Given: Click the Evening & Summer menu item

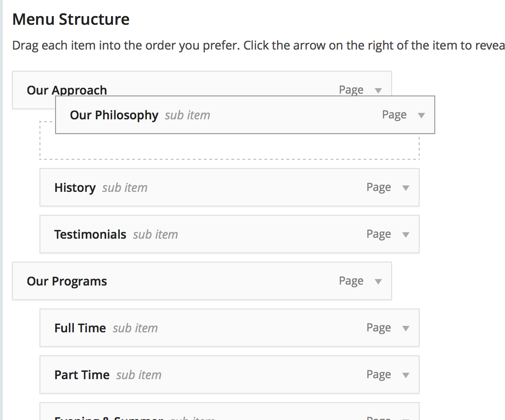Looking at the screenshot, I should [x=230, y=412].
